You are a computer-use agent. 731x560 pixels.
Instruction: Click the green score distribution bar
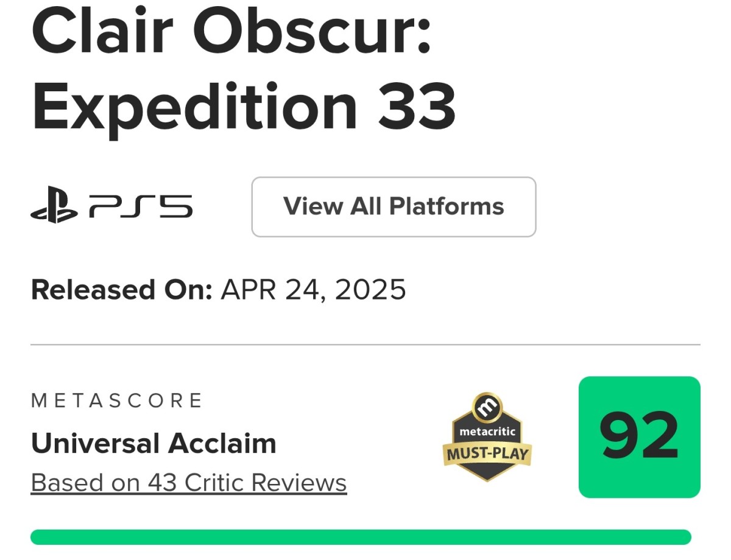pyautogui.click(x=361, y=537)
